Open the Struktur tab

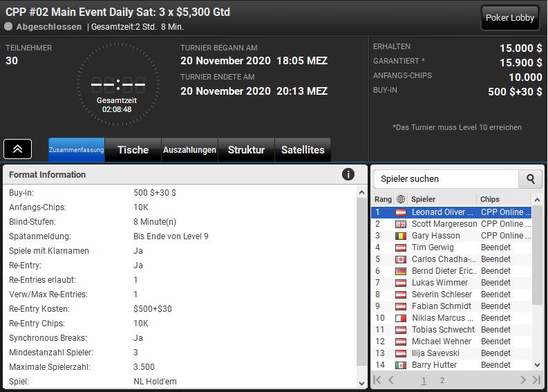tap(246, 149)
